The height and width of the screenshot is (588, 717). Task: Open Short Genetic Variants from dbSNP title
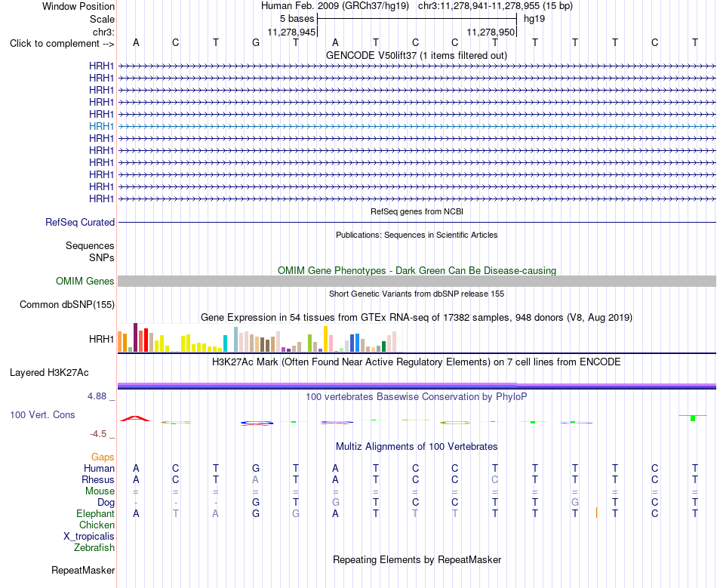(417, 294)
